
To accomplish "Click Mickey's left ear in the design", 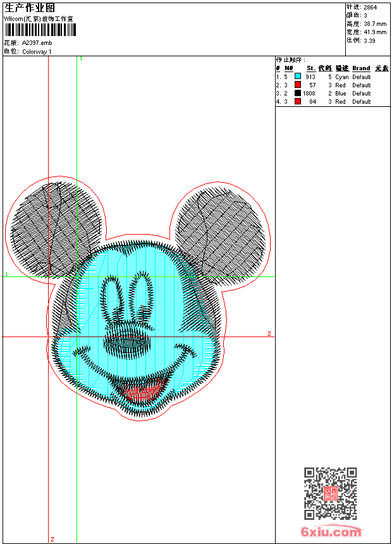I will (57, 228).
